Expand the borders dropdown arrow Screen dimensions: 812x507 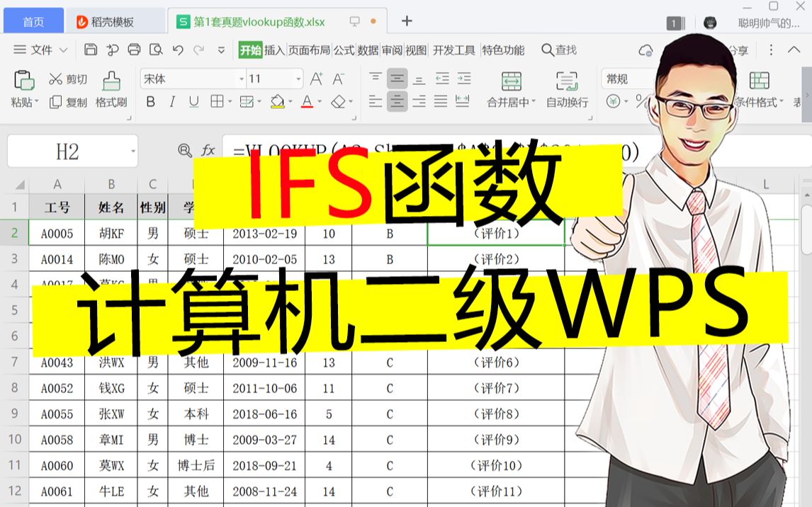pyautogui.click(x=230, y=102)
